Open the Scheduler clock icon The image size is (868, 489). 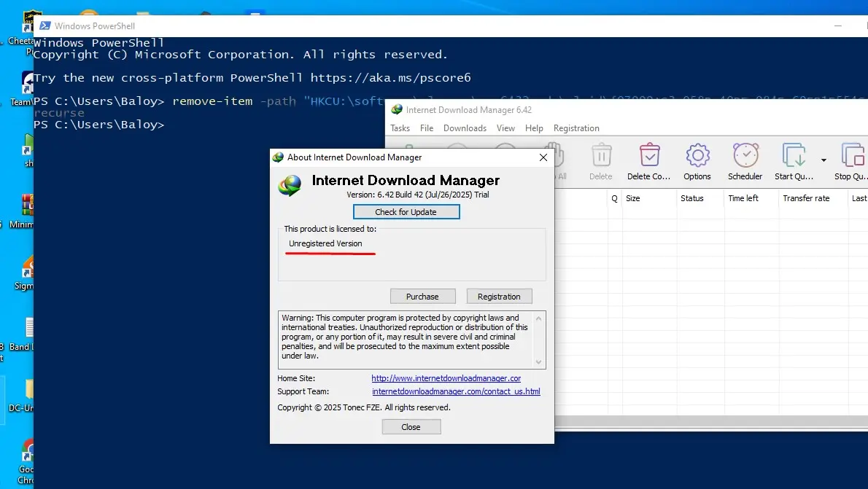745,155
